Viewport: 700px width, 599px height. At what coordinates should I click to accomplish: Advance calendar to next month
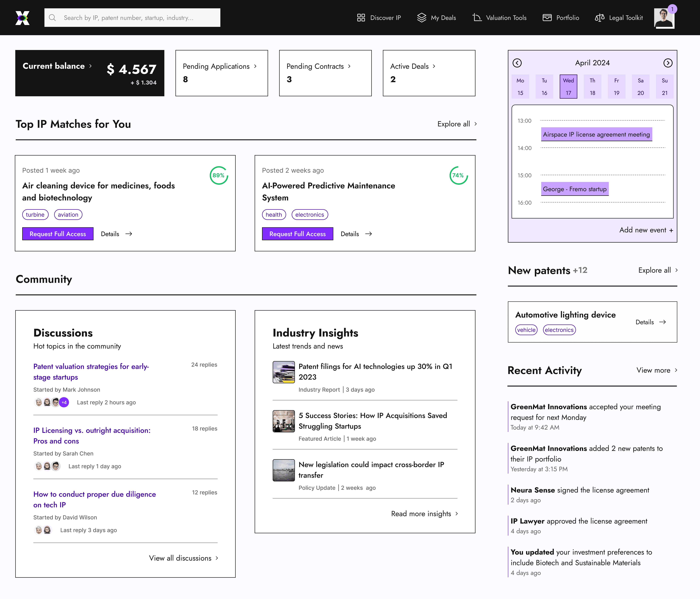point(668,63)
